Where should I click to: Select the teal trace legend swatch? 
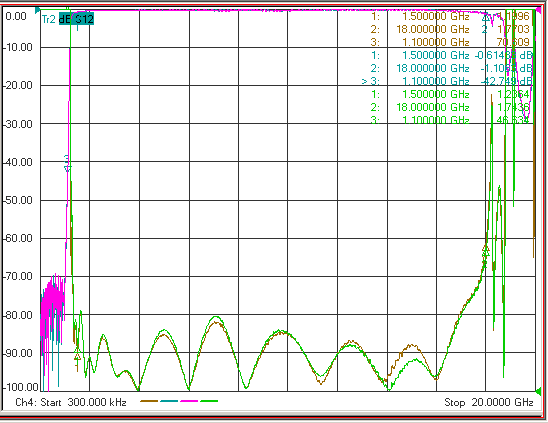[169, 401]
